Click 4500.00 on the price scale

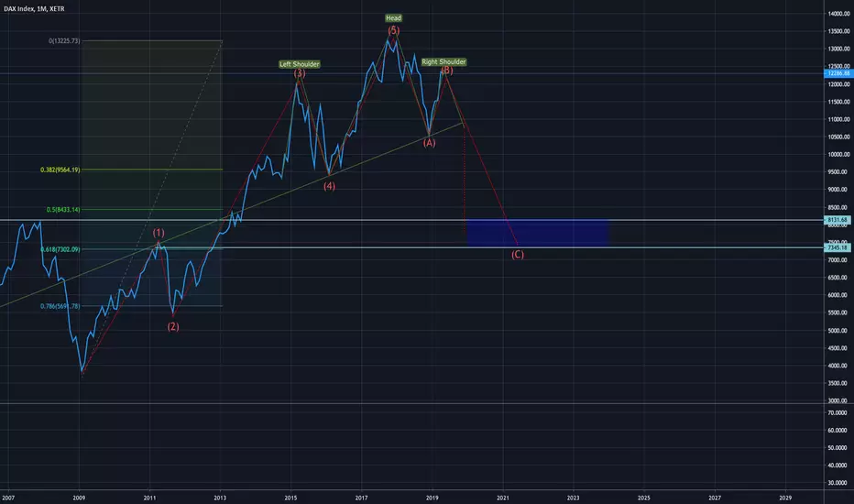click(x=838, y=347)
